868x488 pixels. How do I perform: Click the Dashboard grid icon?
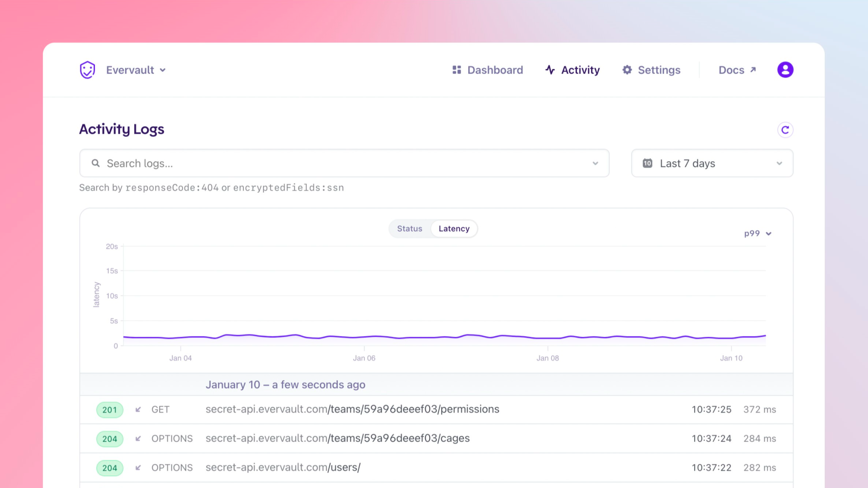[457, 70]
